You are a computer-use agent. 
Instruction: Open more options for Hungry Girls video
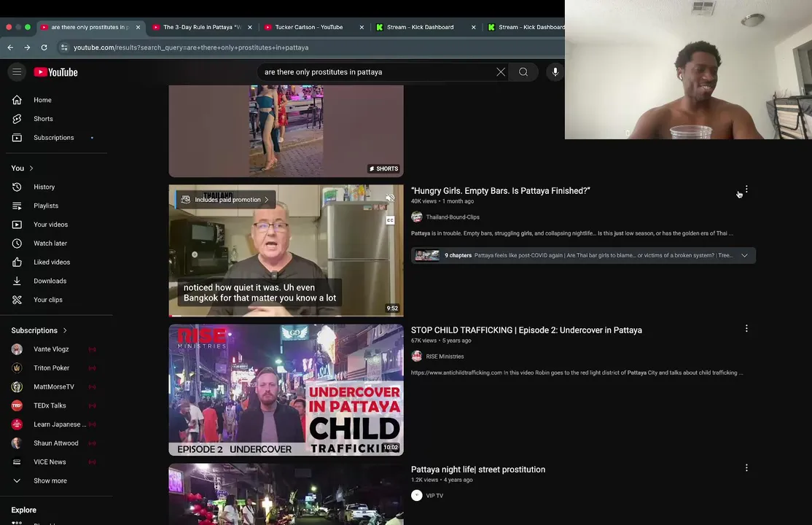(746, 189)
